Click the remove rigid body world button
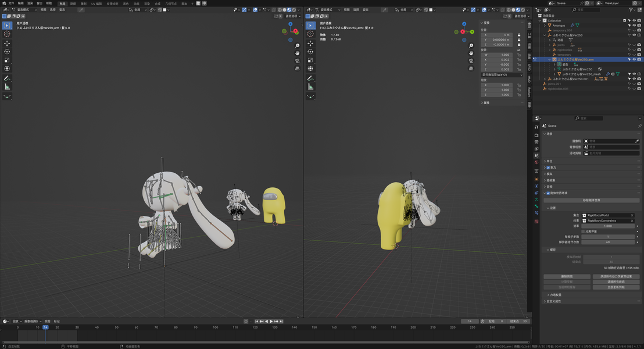Screen dimensions: 644x349 tap(592, 200)
